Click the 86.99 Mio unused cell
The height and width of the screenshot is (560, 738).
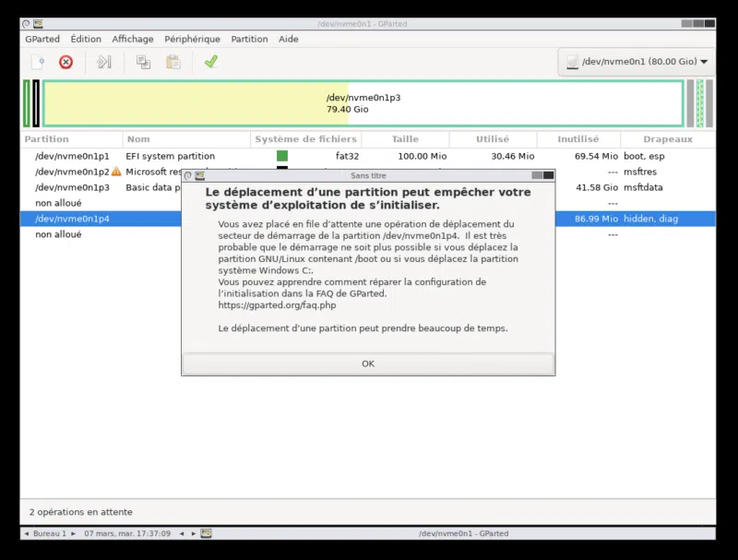[596, 219]
